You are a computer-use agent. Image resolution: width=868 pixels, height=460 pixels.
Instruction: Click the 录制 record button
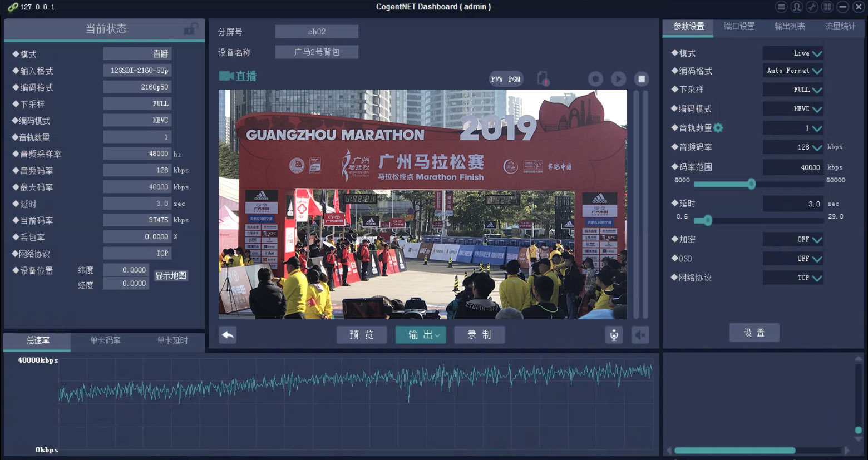click(479, 335)
